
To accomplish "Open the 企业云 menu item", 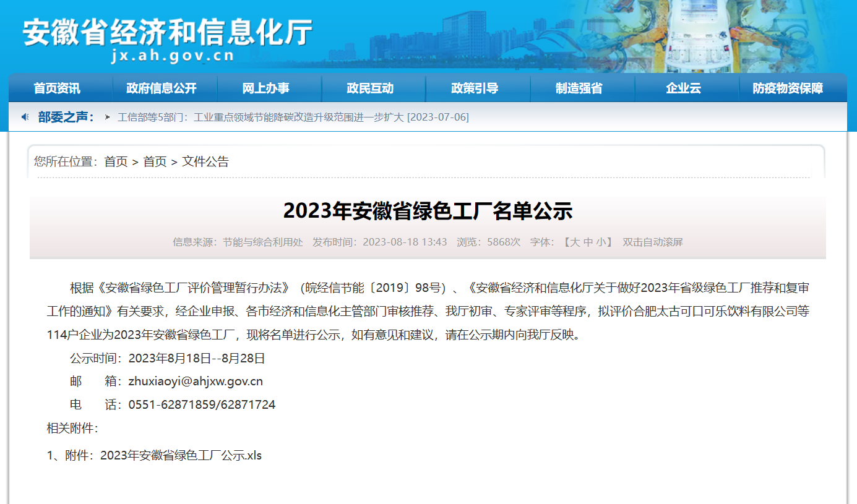I will coord(683,88).
